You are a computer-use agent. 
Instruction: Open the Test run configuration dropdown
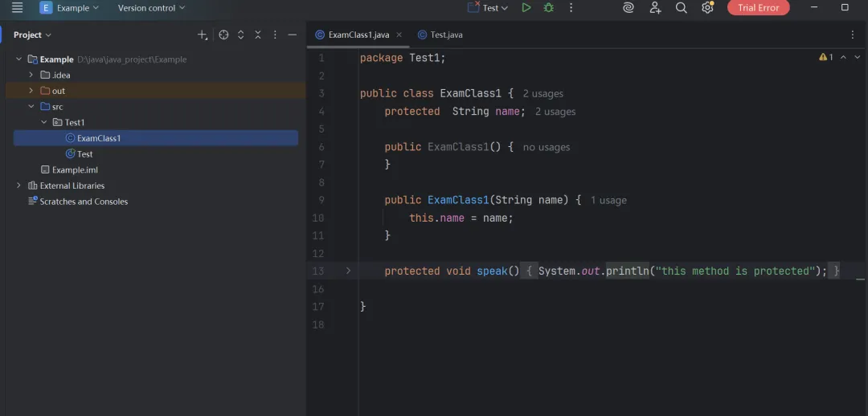pyautogui.click(x=488, y=8)
